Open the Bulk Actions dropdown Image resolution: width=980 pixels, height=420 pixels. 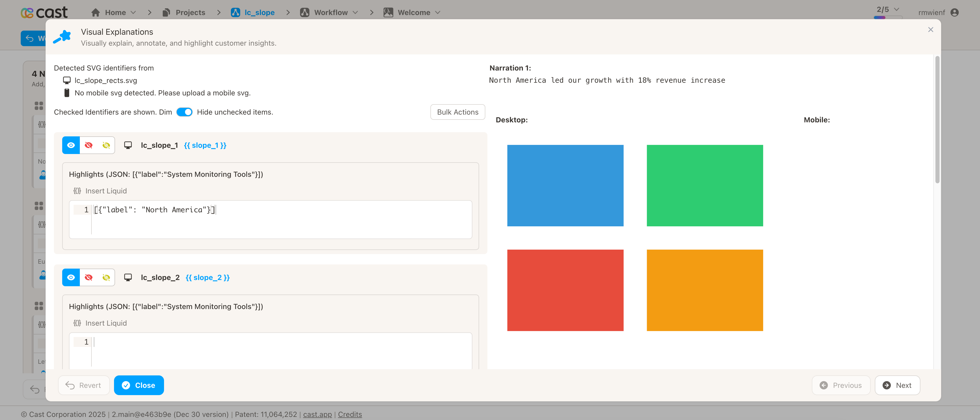click(457, 112)
